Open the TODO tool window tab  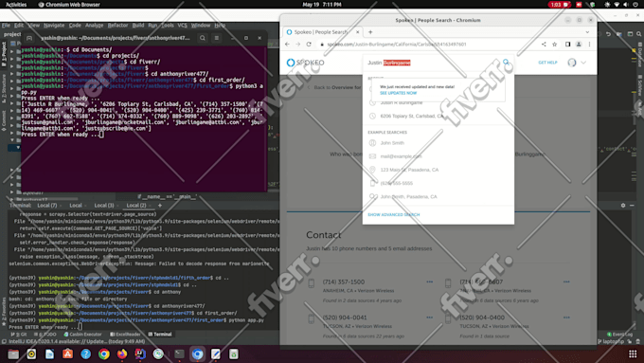tap(45, 335)
